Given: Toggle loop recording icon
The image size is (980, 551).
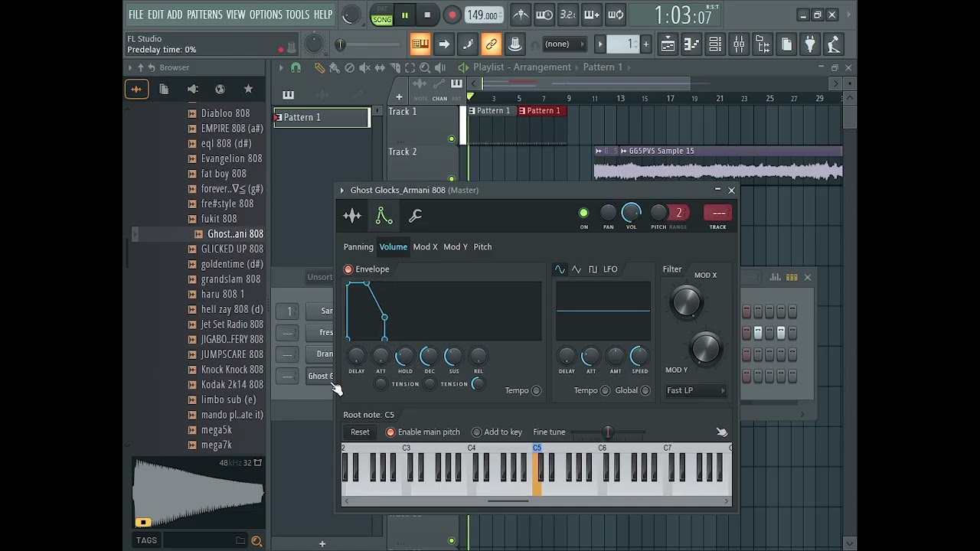Looking at the screenshot, I should (x=616, y=15).
